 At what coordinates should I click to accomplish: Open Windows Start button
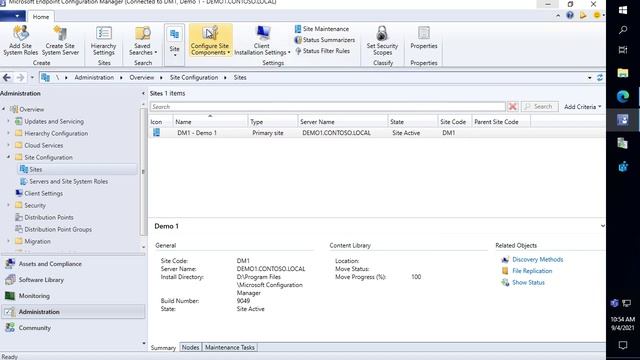point(623,10)
